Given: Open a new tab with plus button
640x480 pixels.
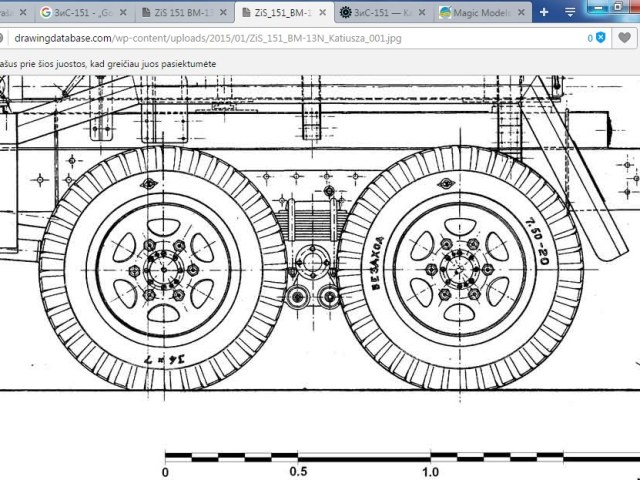Looking at the screenshot, I should [x=544, y=13].
